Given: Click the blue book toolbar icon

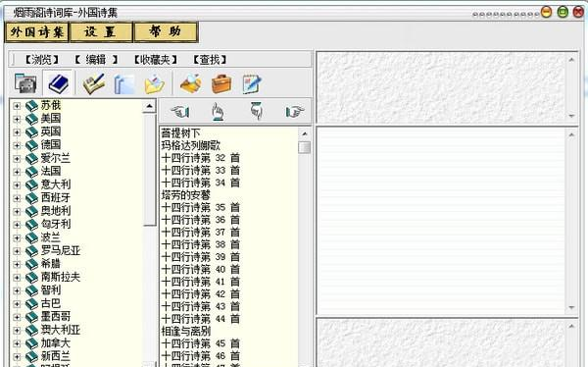Looking at the screenshot, I should point(59,83).
